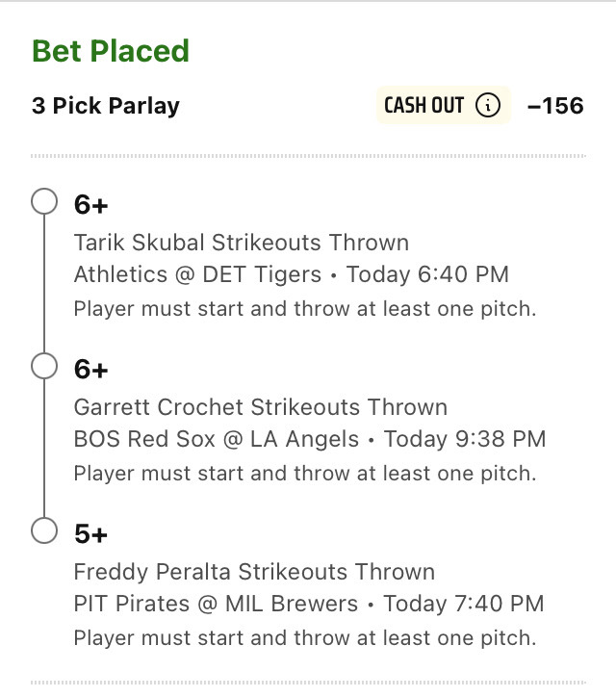The width and height of the screenshot is (616, 697).
Task: Click the Skubal start-and-pitch rule note
Action: pyautogui.click(x=305, y=308)
